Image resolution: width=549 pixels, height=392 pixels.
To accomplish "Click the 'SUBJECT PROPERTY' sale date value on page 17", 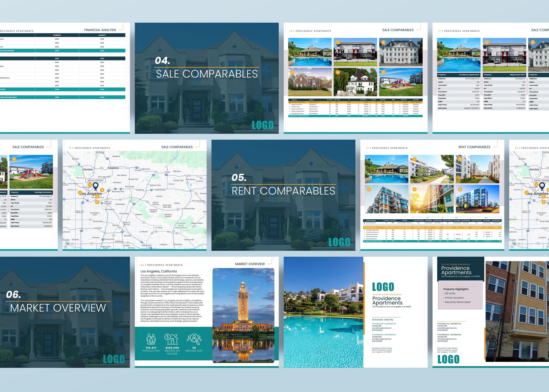I will click(x=472, y=108).
